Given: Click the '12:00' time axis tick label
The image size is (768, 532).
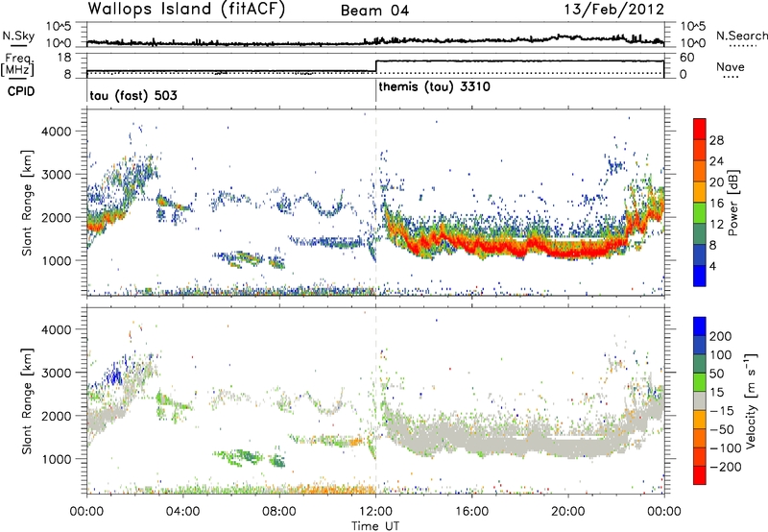Looking at the screenshot, I should point(375,512).
